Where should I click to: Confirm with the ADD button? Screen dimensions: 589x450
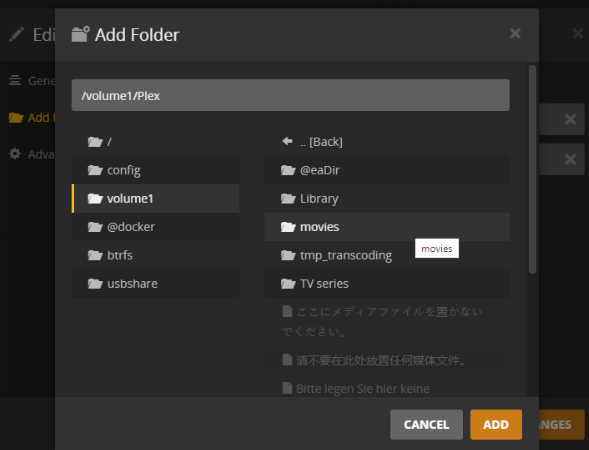[x=496, y=424]
